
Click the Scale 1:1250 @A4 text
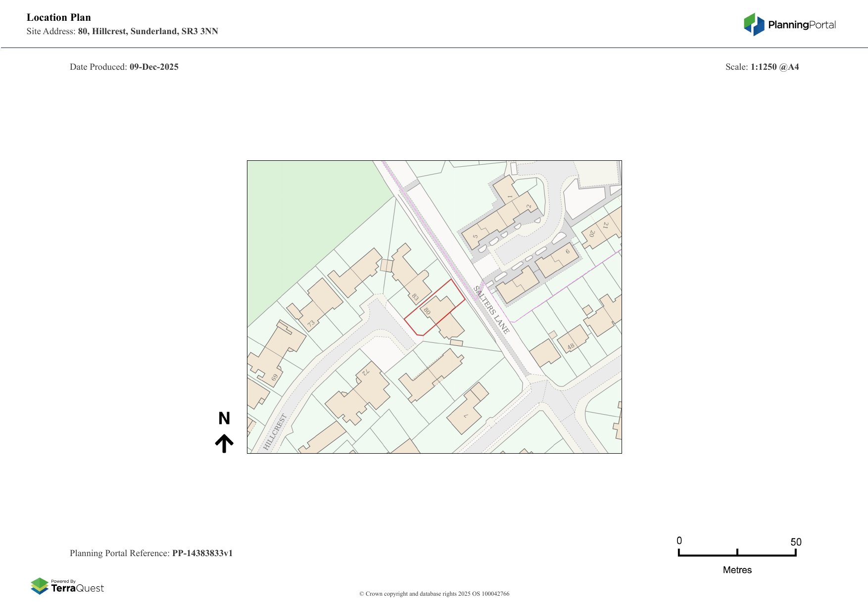pyautogui.click(x=762, y=67)
